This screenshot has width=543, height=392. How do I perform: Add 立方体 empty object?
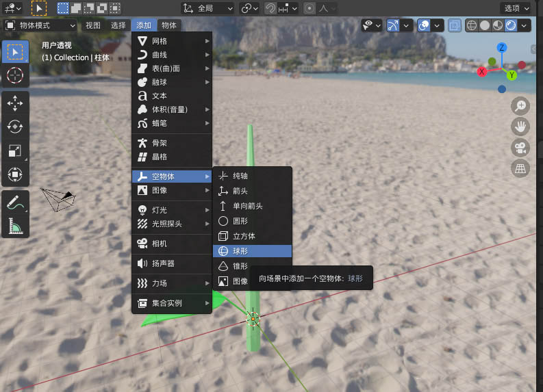coord(253,236)
